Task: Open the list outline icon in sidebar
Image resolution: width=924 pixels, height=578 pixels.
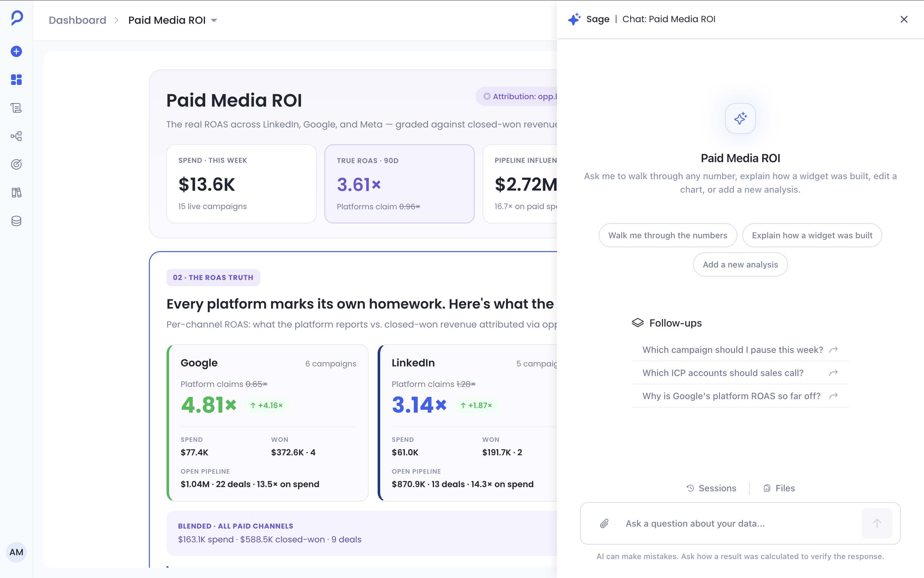Action: click(x=16, y=108)
